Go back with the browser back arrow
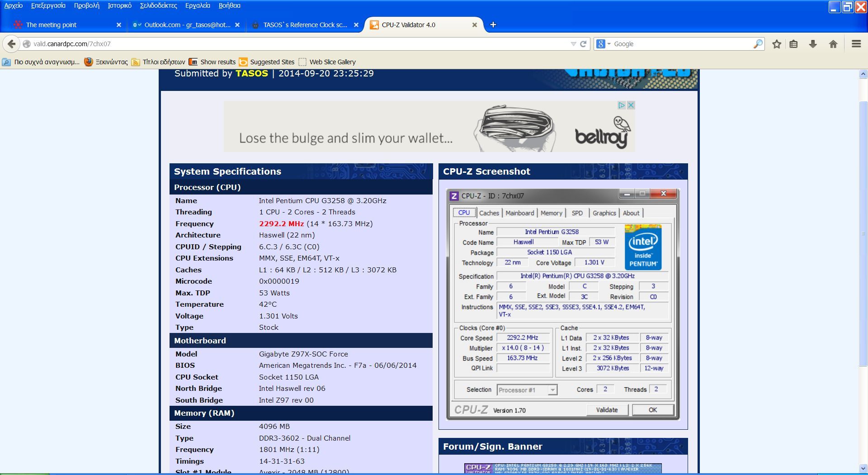The height and width of the screenshot is (475, 868). click(x=12, y=44)
